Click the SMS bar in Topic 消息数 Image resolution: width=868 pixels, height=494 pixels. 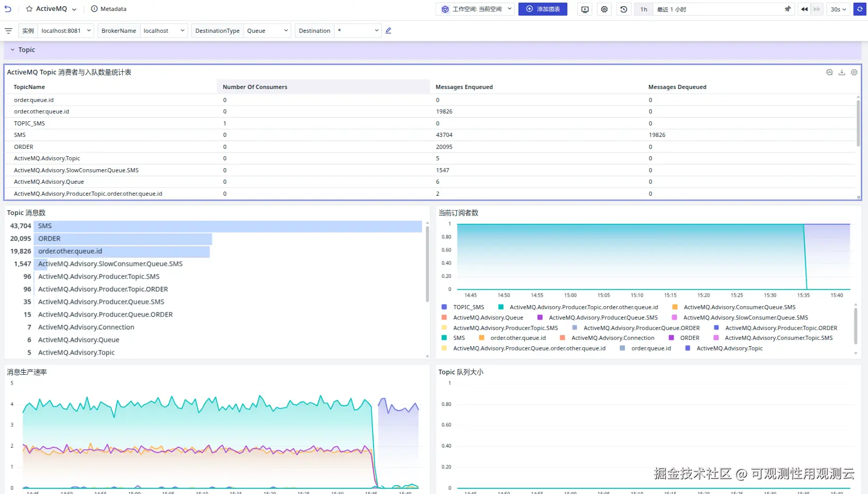pyautogui.click(x=228, y=226)
